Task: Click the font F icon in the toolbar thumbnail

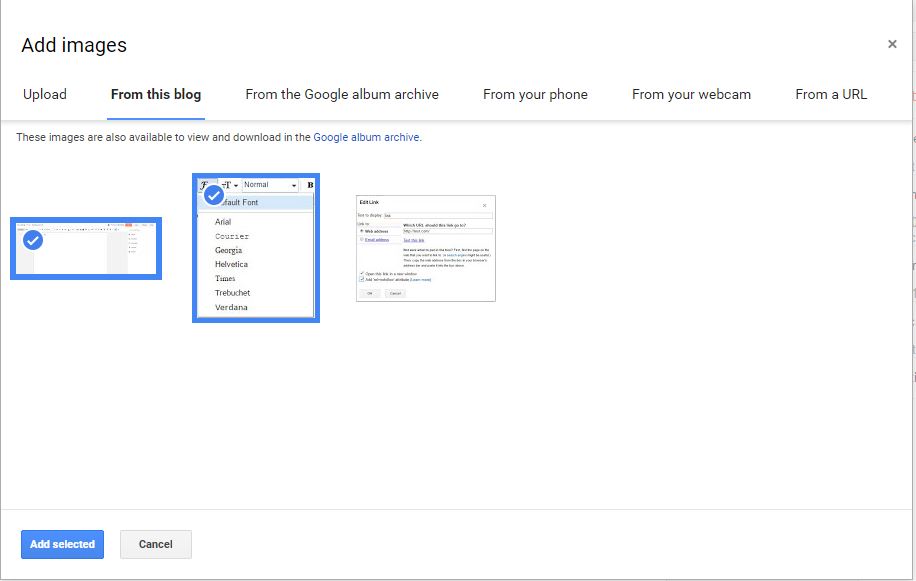Action: click(205, 184)
